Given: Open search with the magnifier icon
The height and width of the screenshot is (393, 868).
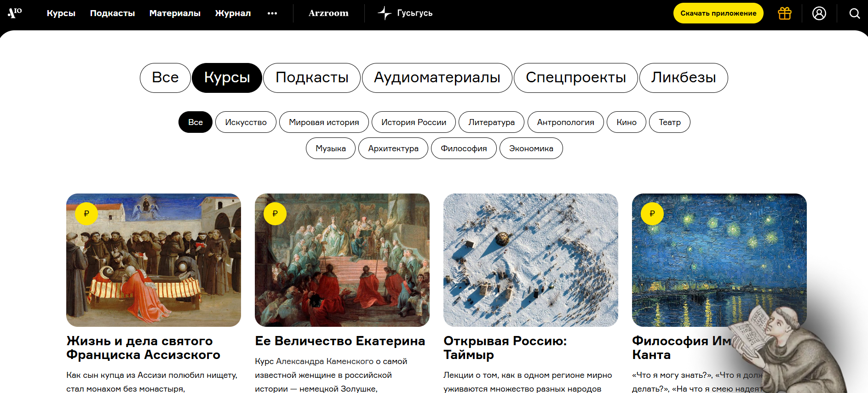Looking at the screenshot, I should 855,13.
